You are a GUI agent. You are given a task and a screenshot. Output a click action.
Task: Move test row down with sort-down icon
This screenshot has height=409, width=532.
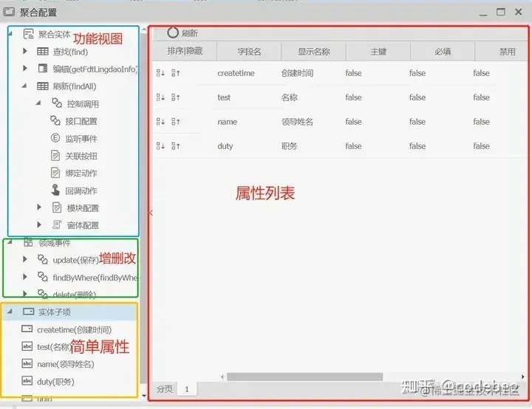point(160,97)
